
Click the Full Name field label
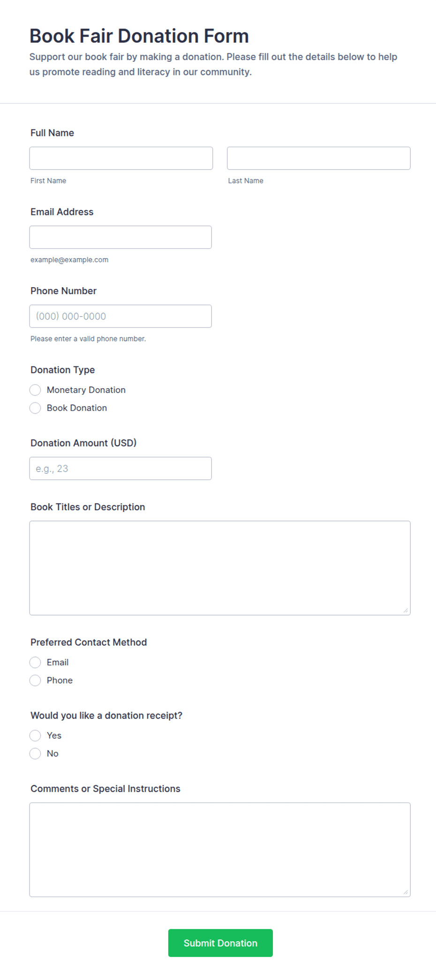[52, 133]
